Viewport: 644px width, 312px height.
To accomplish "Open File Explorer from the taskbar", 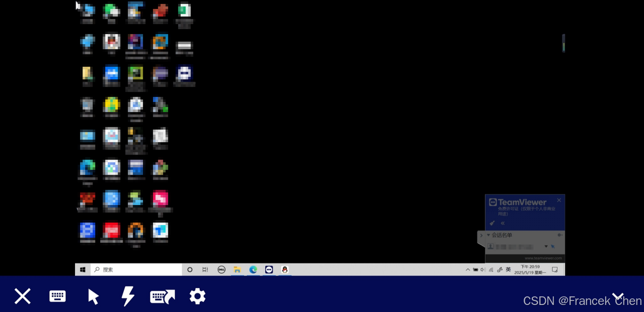I will click(x=237, y=270).
